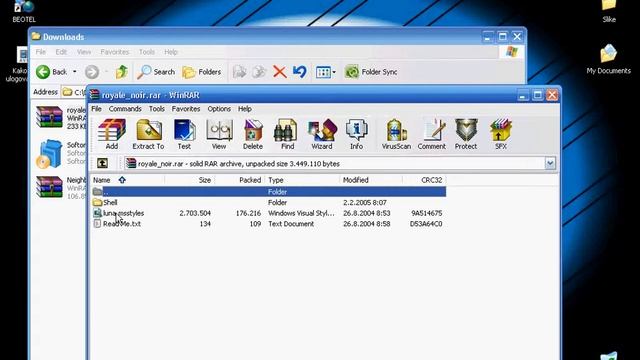
Task: Maximize the Downloads window
Action: tap(502, 37)
